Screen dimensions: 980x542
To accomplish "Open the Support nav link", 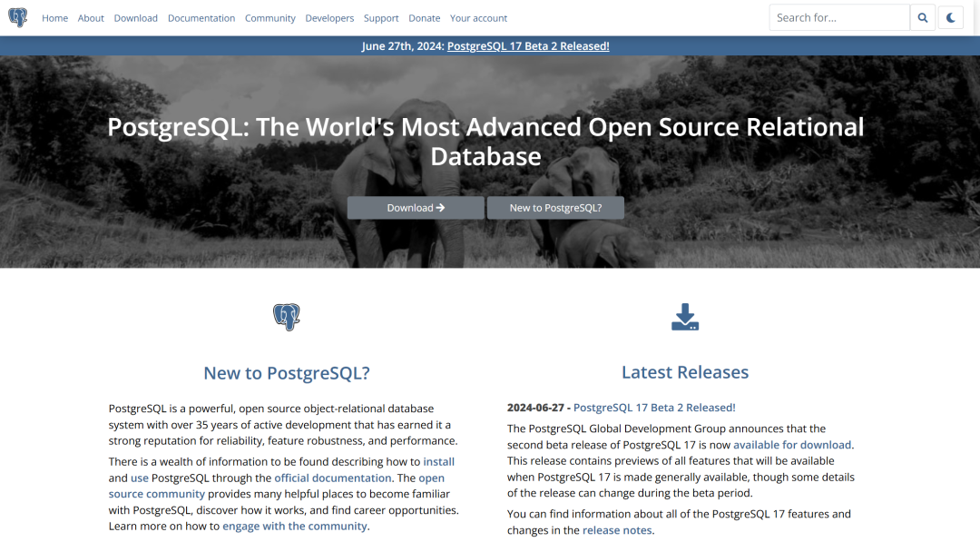I will [381, 18].
